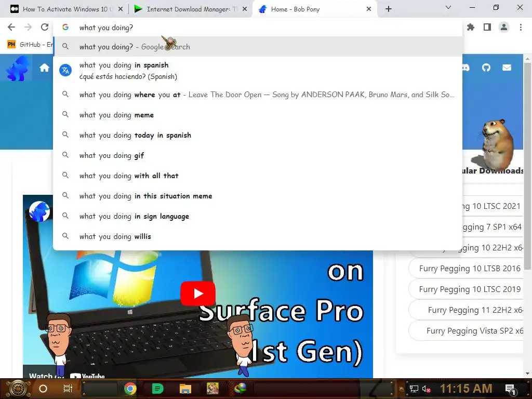
Task: Open Task View on the taskbar
Action: point(68,389)
